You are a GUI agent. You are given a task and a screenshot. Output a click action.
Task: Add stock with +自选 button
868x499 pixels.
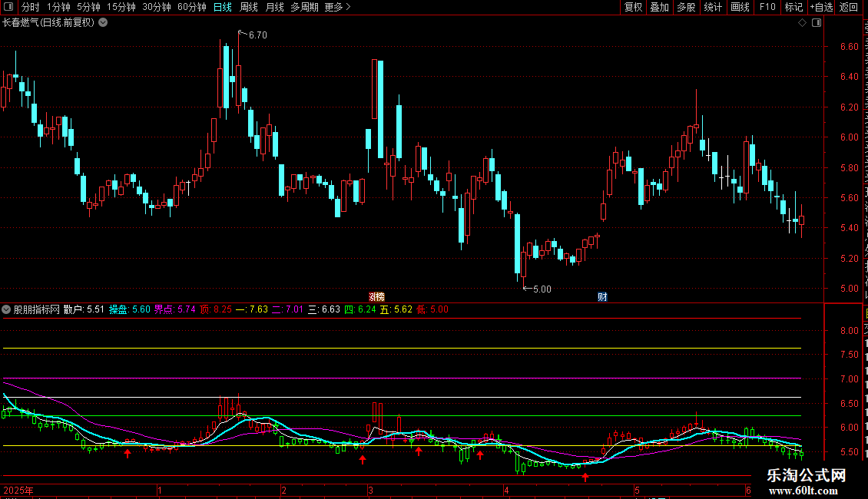coord(821,7)
